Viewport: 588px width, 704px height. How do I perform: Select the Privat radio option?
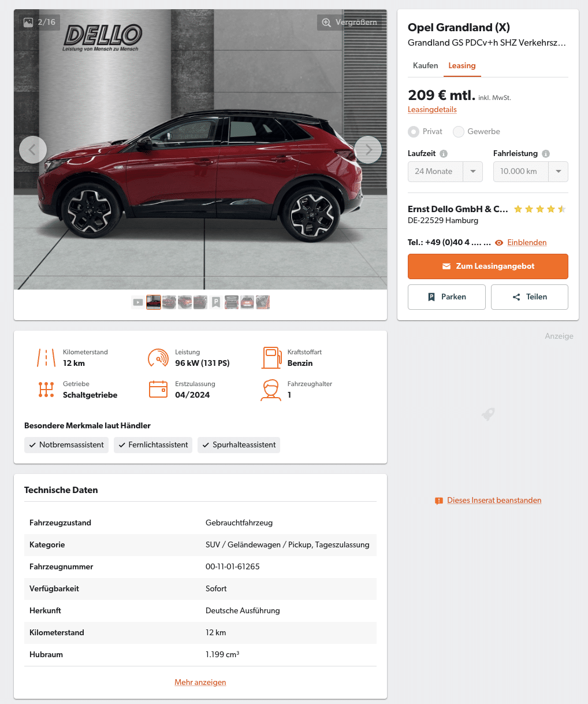tap(414, 132)
